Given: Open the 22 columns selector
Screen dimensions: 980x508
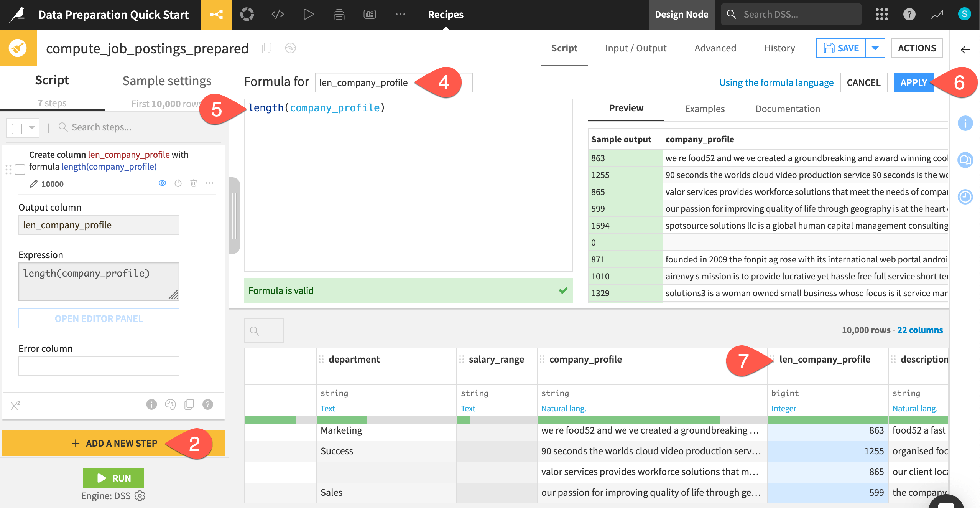Looking at the screenshot, I should [920, 330].
